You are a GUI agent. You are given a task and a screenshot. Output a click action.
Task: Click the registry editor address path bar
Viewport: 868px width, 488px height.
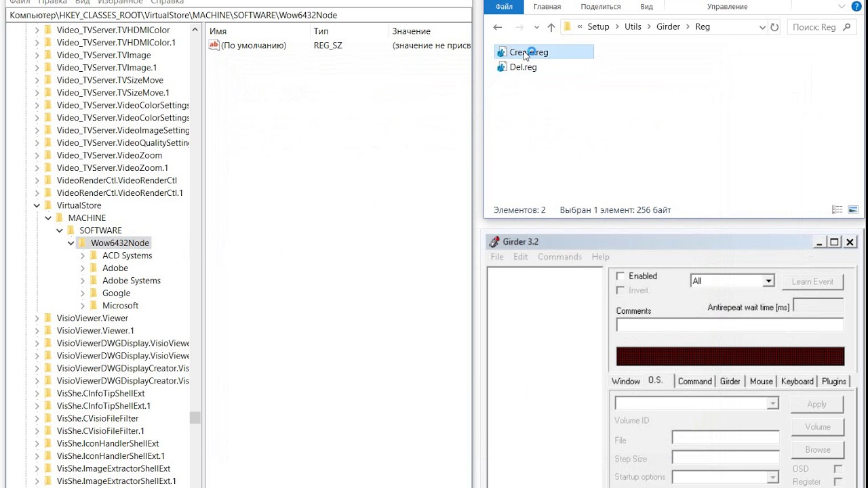239,15
